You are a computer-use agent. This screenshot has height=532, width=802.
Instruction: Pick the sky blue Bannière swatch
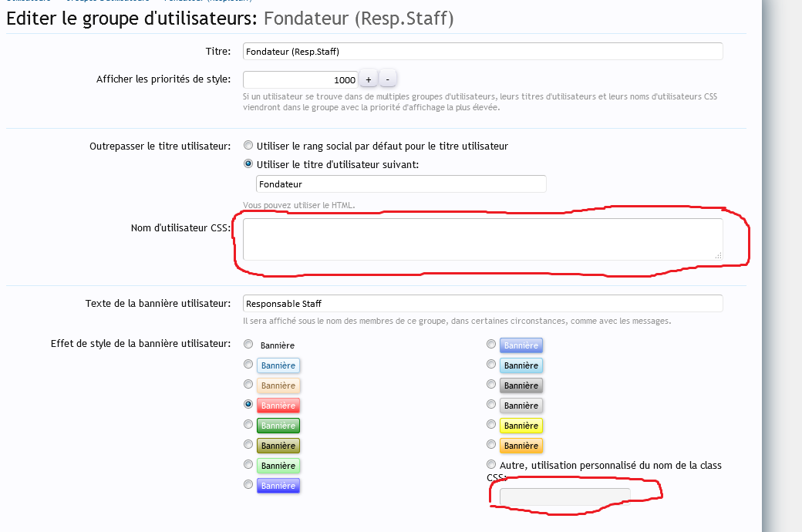pos(521,365)
